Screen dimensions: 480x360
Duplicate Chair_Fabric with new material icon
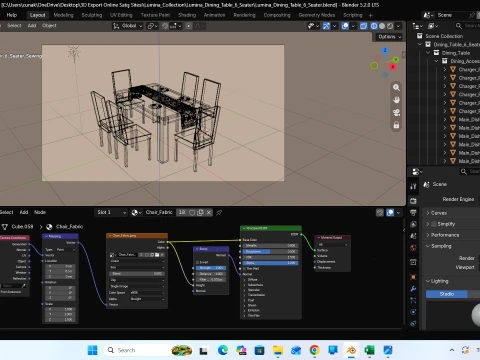[x=200, y=212]
